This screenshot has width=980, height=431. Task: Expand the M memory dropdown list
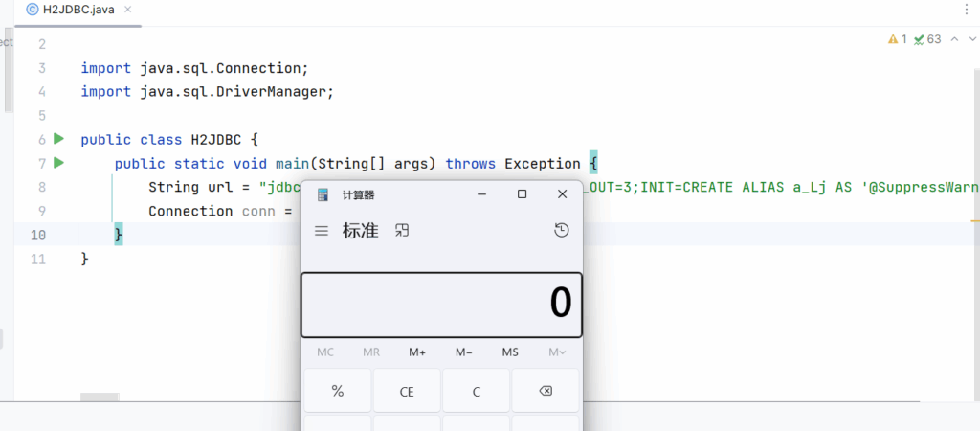click(x=557, y=352)
